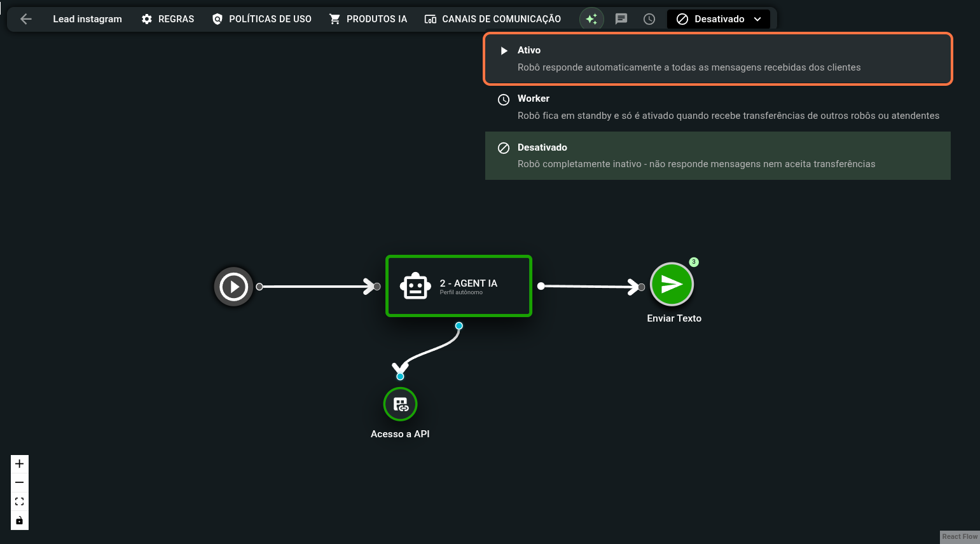The width and height of the screenshot is (980, 544).
Task: Open CANAIS DE COMUNICAÇÃO
Action: pyautogui.click(x=493, y=19)
